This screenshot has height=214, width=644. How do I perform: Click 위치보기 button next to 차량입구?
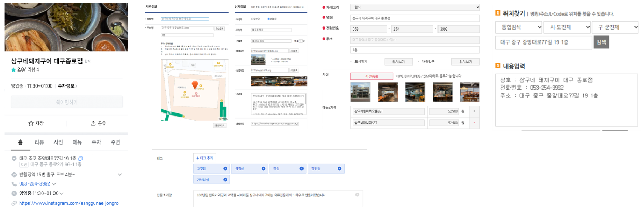coord(465,61)
